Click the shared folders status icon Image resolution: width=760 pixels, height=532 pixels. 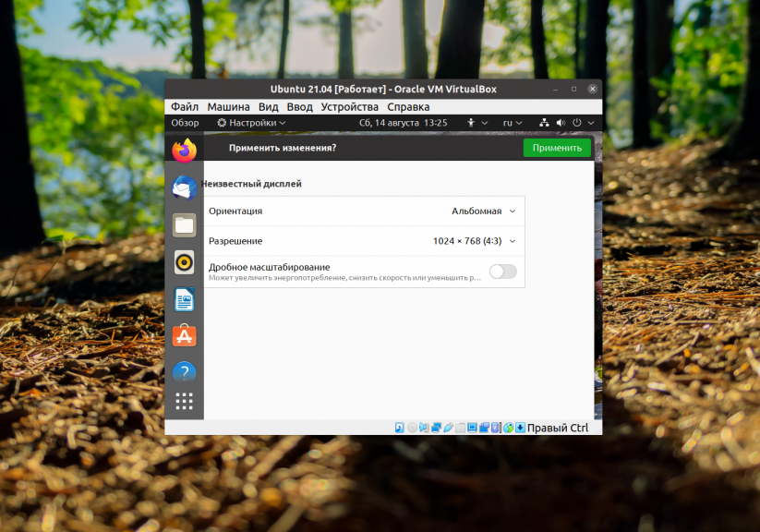(x=460, y=428)
